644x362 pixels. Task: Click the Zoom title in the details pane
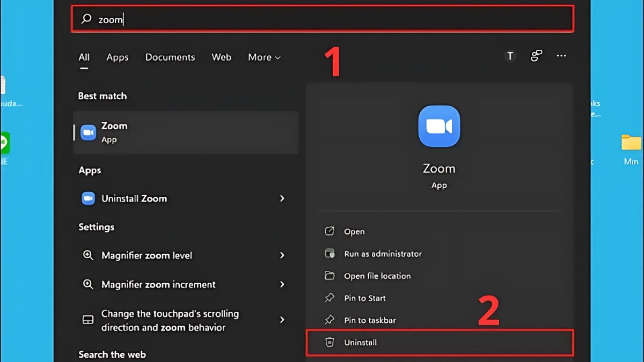point(439,168)
